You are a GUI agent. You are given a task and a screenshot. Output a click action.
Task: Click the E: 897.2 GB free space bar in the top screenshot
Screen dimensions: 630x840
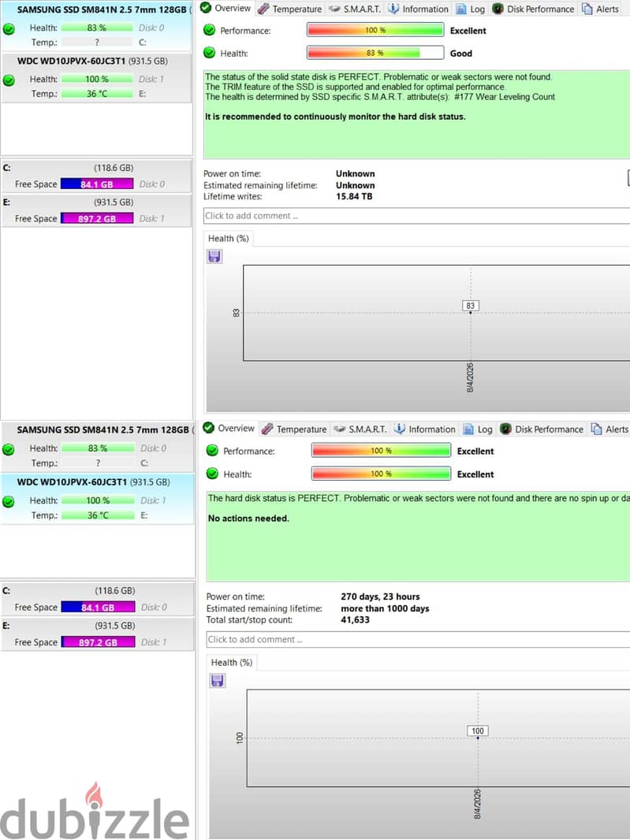97,218
